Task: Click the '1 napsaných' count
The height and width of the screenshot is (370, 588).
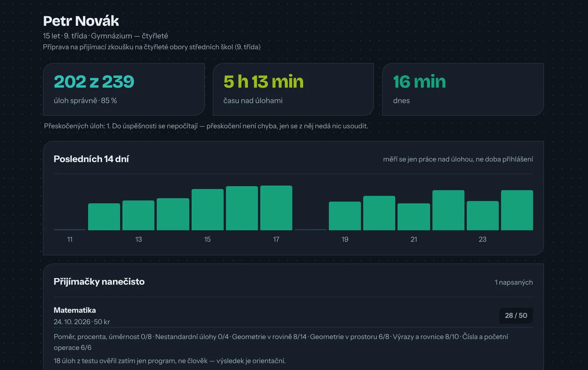Action: (514, 282)
